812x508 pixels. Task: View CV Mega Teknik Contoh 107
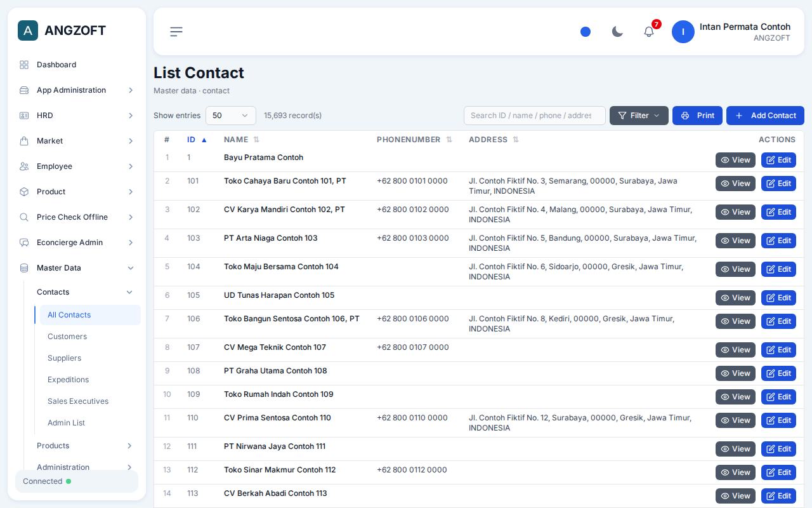[x=735, y=350]
